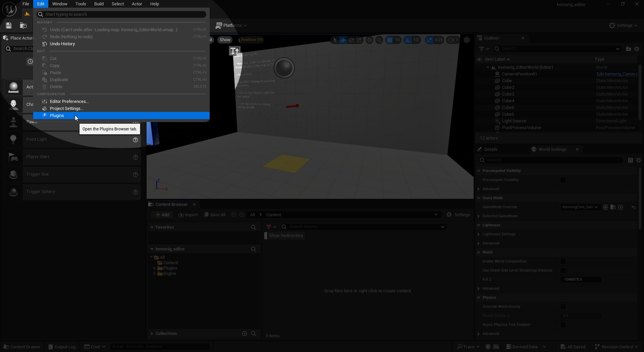Select the rotate gizmo tool in viewport
Image resolution: width=644 pixels, height=352 pixels.
(351, 40)
